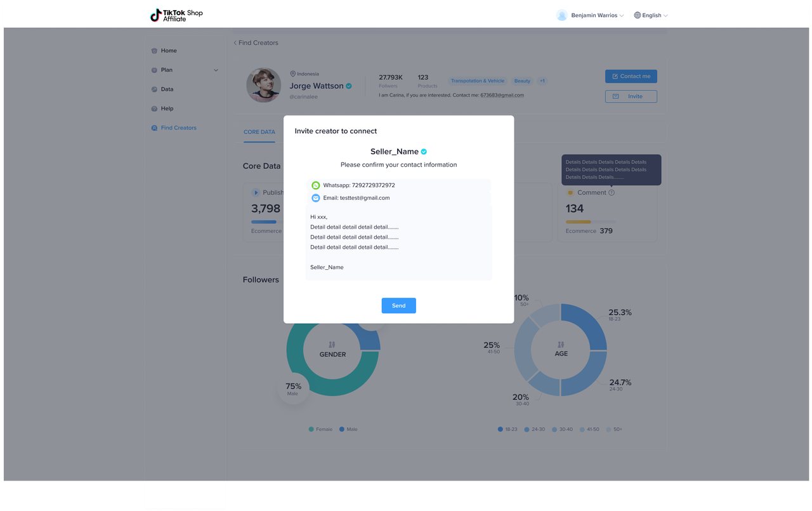Click the Publish blue progress bar
This screenshot has width=812, height=511.
tap(264, 222)
